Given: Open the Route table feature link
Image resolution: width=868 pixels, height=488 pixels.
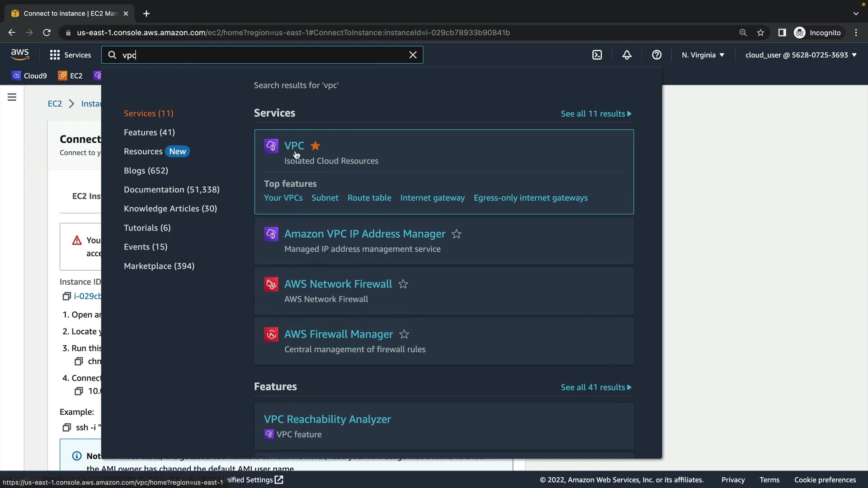Looking at the screenshot, I should (x=369, y=198).
